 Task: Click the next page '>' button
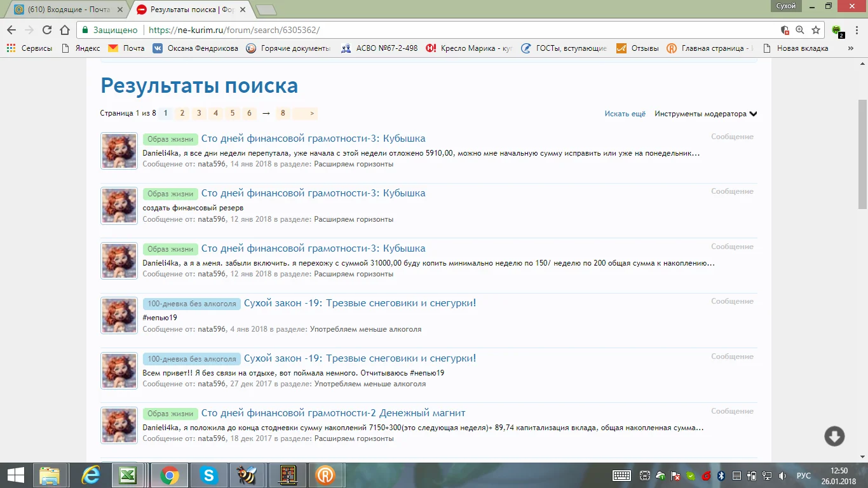coord(306,114)
